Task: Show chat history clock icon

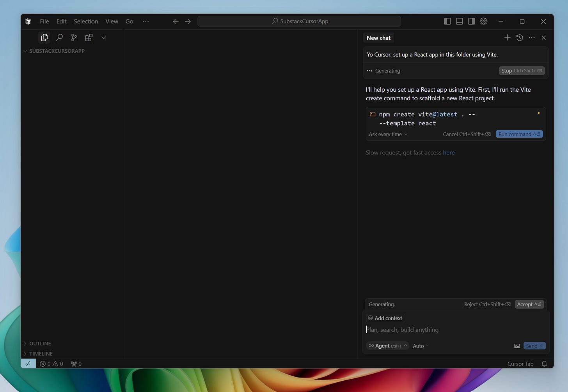Action: pyautogui.click(x=520, y=37)
